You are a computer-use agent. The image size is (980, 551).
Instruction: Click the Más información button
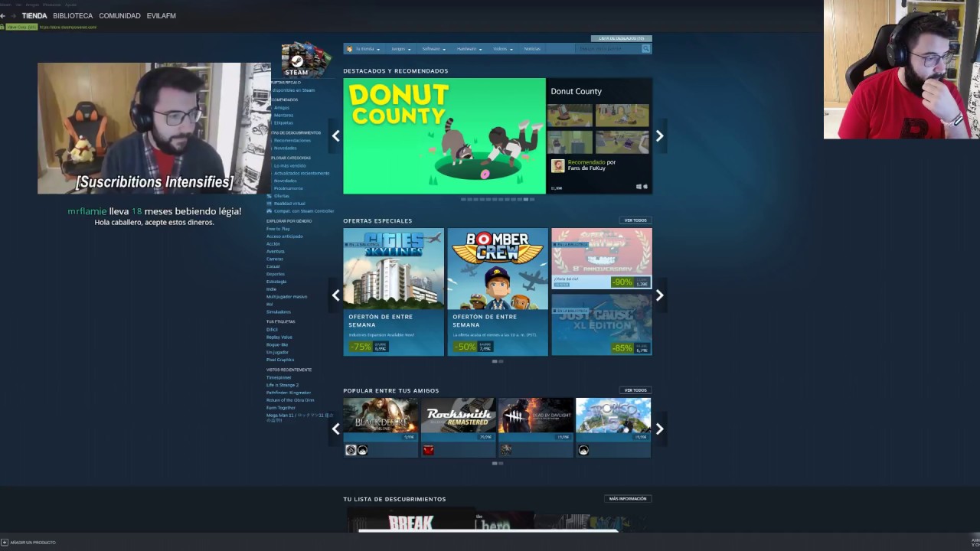[x=628, y=499]
